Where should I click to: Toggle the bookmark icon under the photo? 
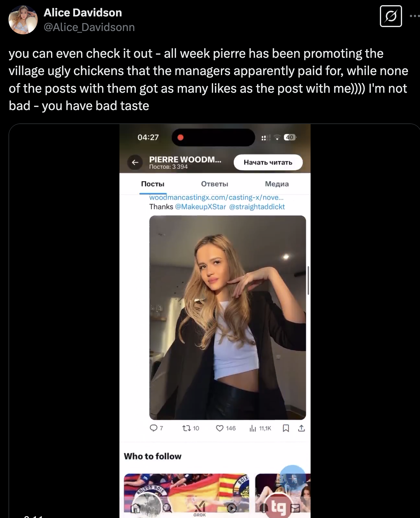click(x=286, y=428)
